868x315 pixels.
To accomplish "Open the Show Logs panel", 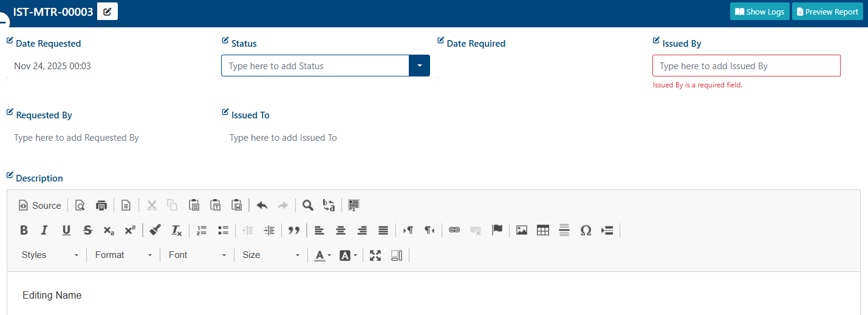I will [x=759, y=12].
